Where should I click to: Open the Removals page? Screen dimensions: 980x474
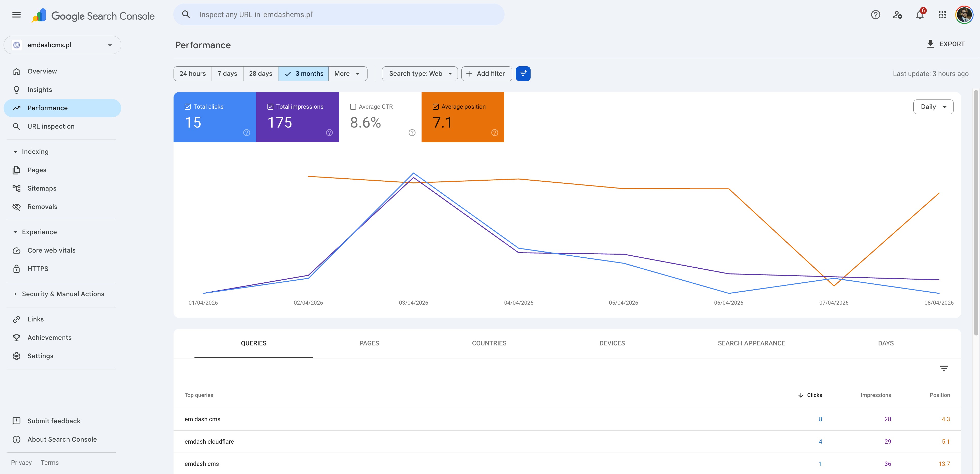pyautogui.click(x=42, y=206)
